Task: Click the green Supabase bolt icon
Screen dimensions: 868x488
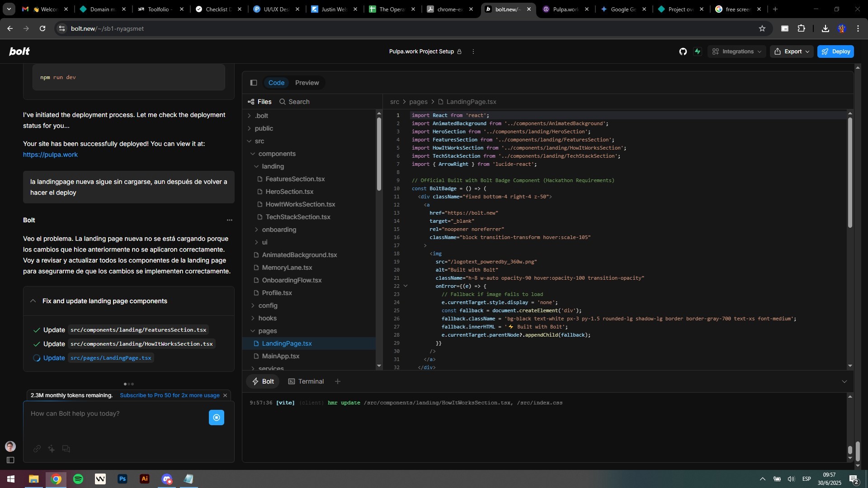Action: 698,52
